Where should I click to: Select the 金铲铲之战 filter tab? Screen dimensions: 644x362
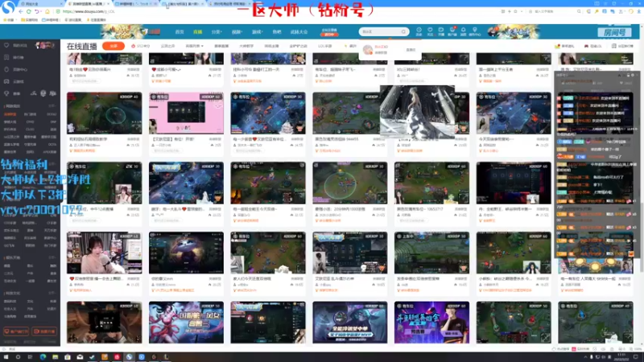[x=298, y=46]
